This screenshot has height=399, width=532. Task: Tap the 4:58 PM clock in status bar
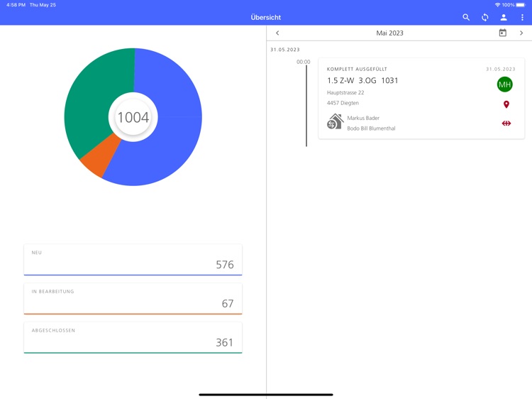(x=16, y=5)
